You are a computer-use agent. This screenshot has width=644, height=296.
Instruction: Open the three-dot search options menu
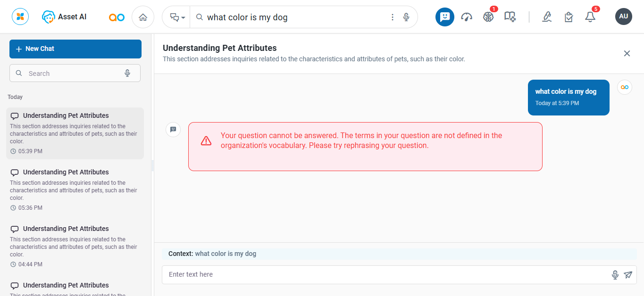tap(393, 17)
